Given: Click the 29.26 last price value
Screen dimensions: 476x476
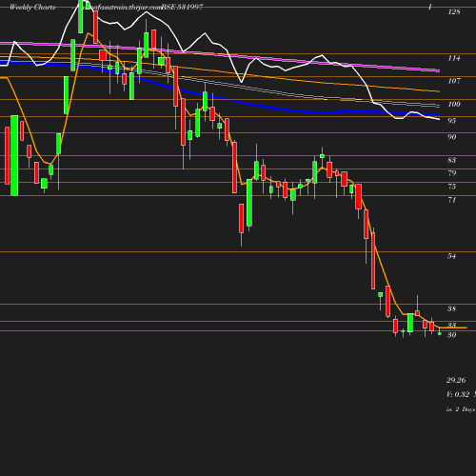Looking at the screenshot, I should click(456, 380).
